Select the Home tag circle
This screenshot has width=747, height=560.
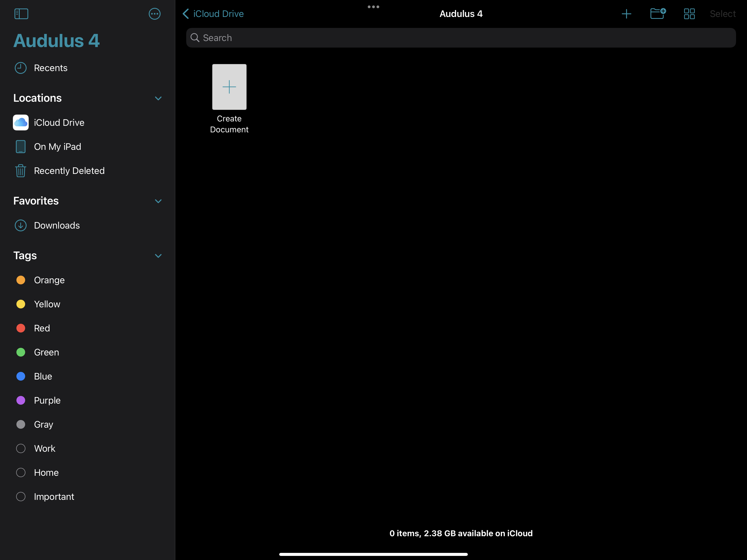pyautogui.click(x=21, y=472)
